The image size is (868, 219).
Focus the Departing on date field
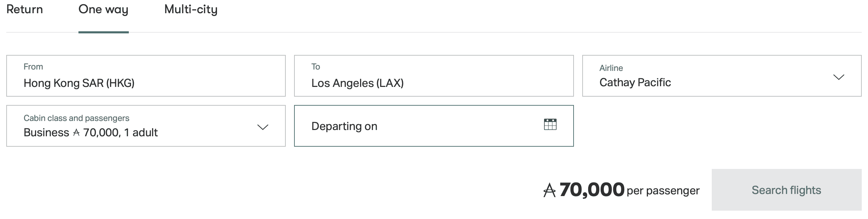click(344, 126)
